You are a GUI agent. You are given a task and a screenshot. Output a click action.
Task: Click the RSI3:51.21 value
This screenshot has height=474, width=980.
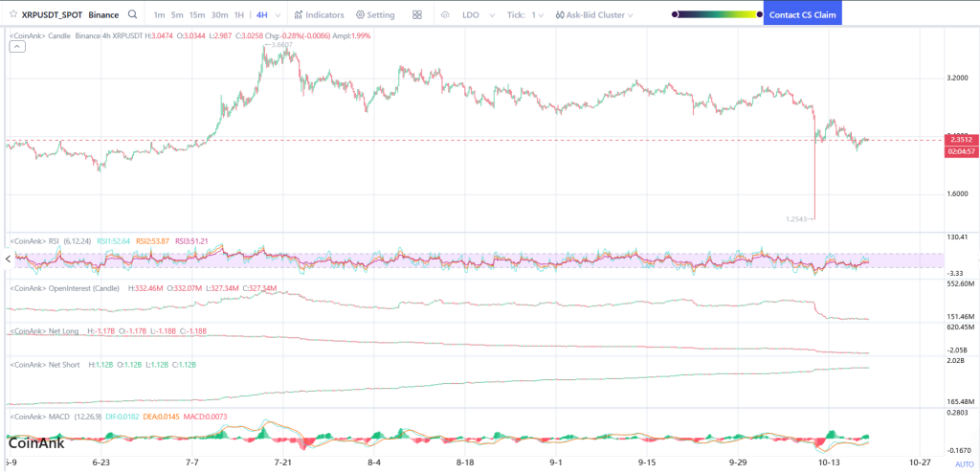(191, 240)
